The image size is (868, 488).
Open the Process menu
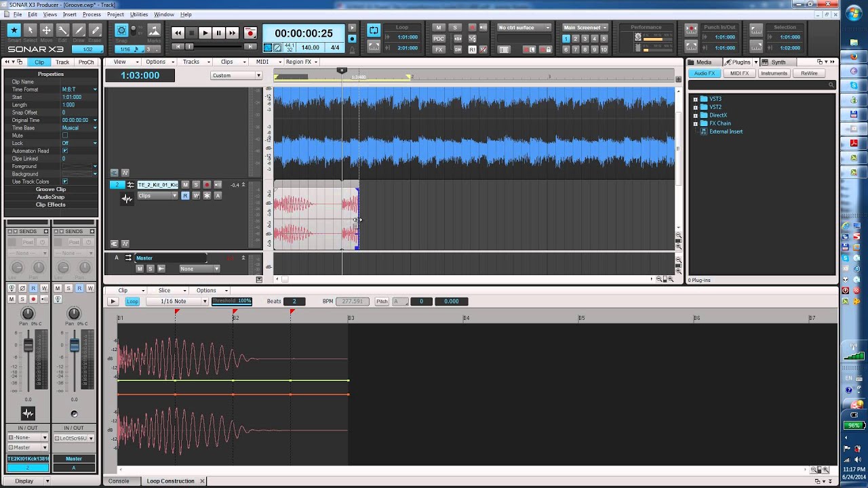[x=92, y=14]
